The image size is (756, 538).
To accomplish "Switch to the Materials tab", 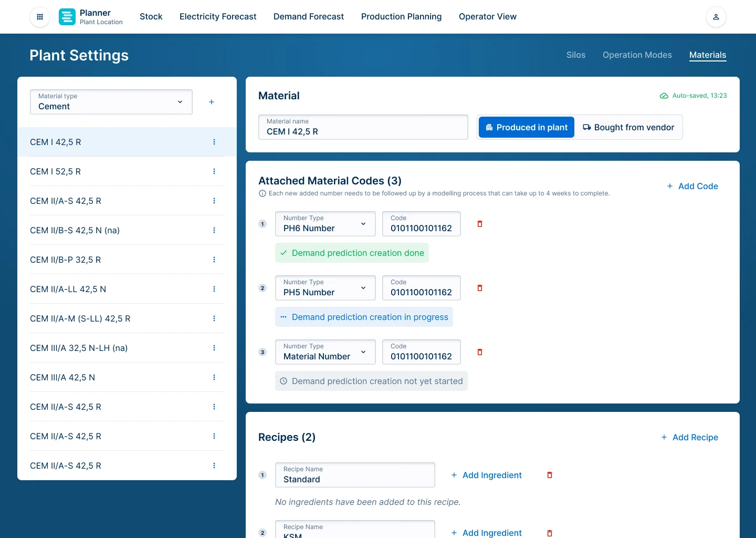I will click(708, 55).
